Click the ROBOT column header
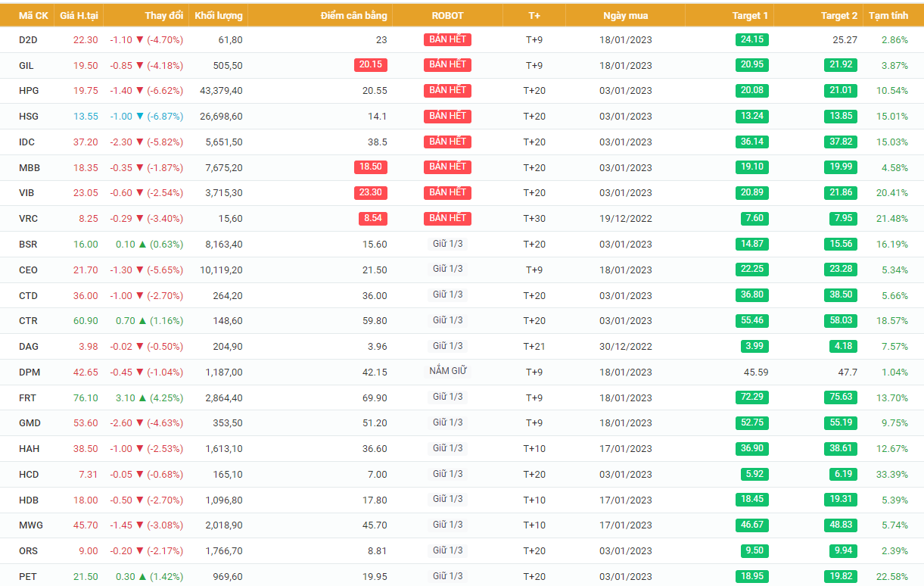Viewport: 924px width, 586px height. tap(447, 15)
